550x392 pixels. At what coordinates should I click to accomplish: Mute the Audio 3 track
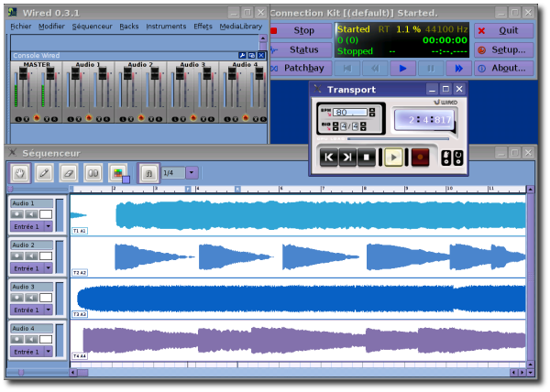(x=31, y=298)
